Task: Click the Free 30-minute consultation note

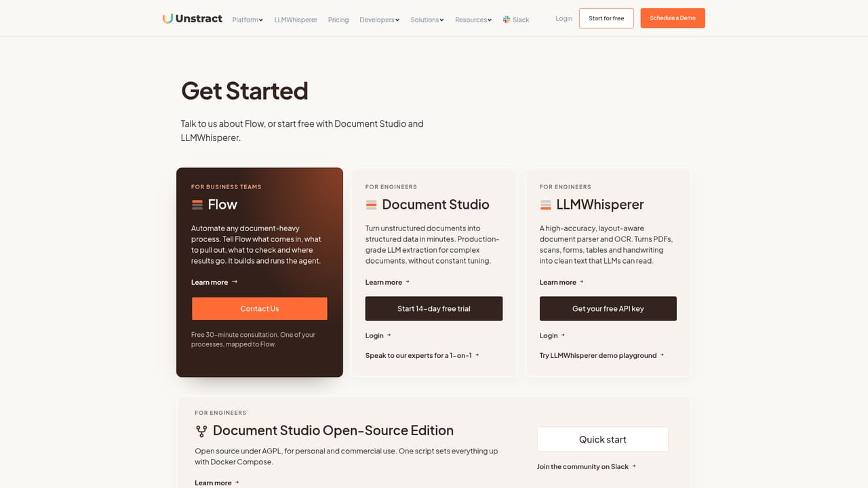Action: tap(253, 340)
